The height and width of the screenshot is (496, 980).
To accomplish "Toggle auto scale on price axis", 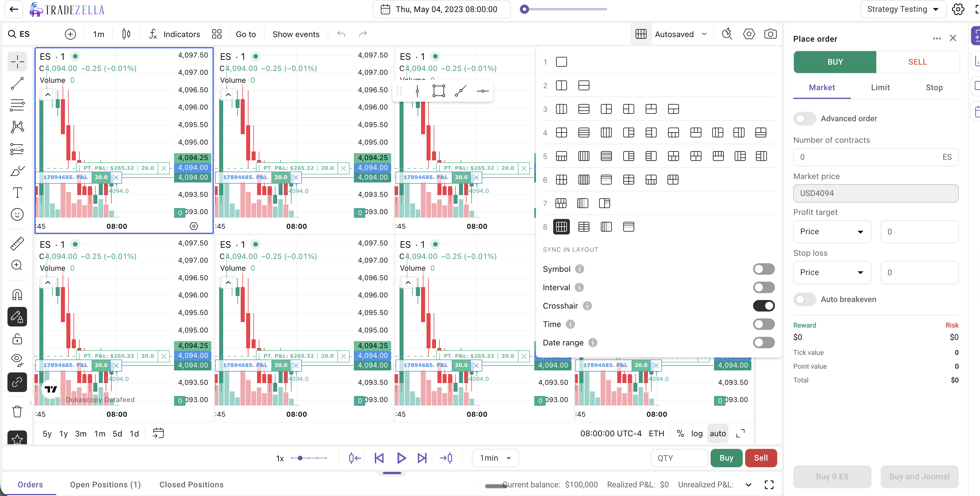I will 717,434.
